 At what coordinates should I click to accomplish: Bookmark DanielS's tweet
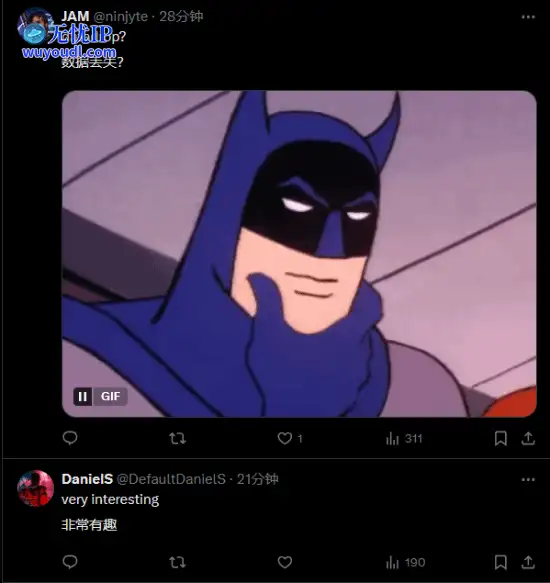tap(501, 562)
